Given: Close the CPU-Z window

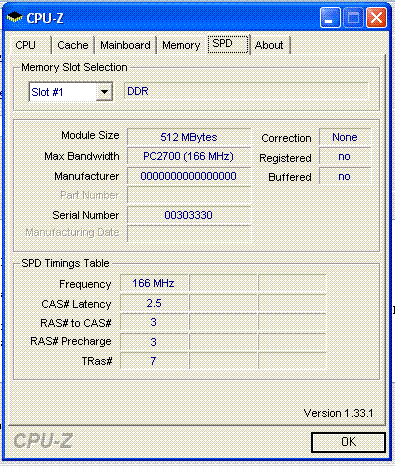Looking at the screenshot, I should click(x=376, y=18).
